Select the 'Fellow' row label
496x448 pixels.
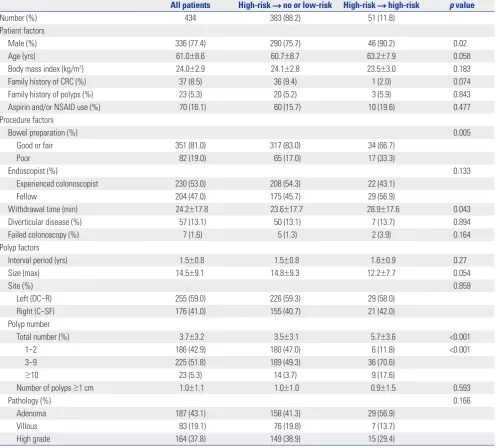tap(27, 196)
